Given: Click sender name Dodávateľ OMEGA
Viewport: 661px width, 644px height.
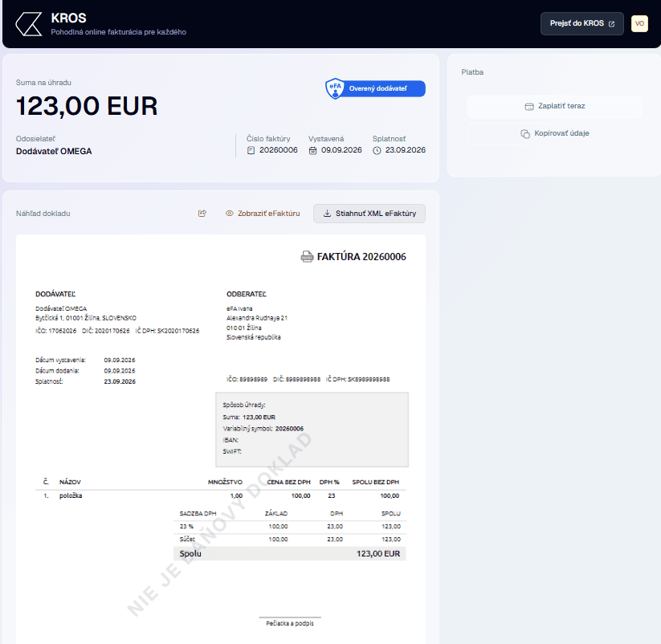Looking at the screenshot, I should click(x=54, y=151).
